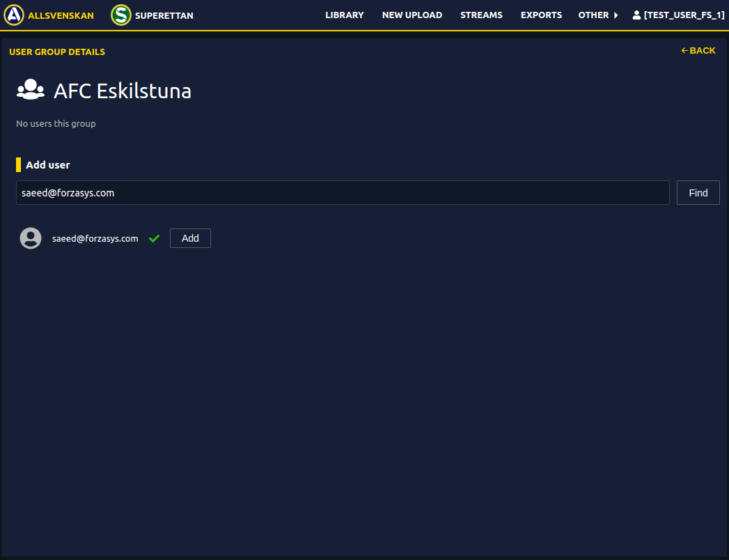Screen dimensions: 729x560
Task: Switch to the Superettan text link
Action: pyautogui.click(x=164, y=15)
